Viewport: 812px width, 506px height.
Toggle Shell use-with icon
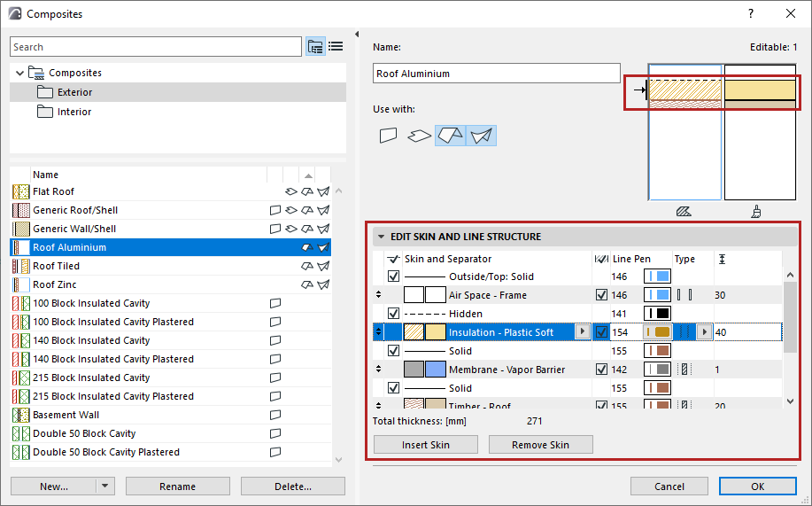point(481,136)
